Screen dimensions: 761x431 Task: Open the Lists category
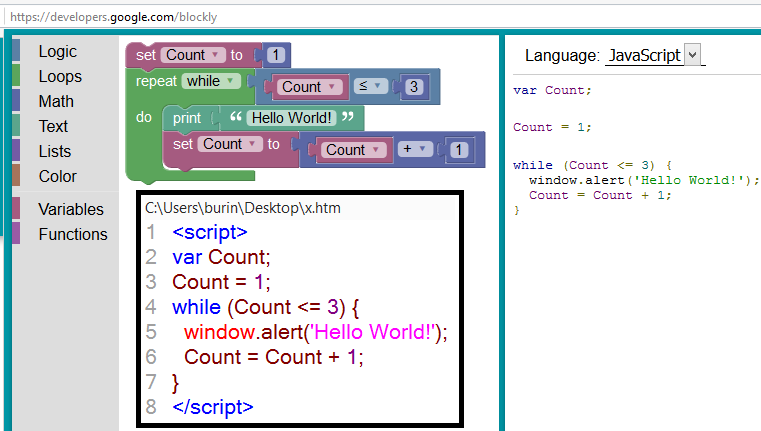tap(54, 152)
